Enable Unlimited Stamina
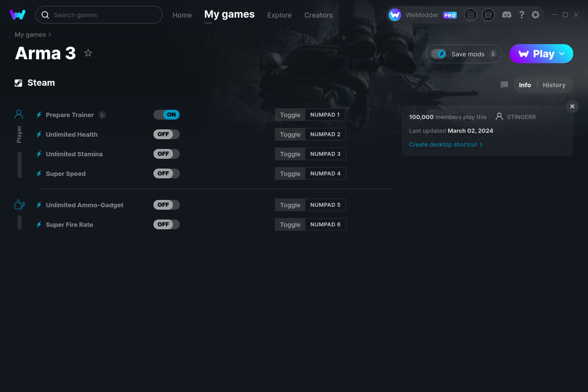The width and height of the screenshot is (588, 392). click(167, 153)
